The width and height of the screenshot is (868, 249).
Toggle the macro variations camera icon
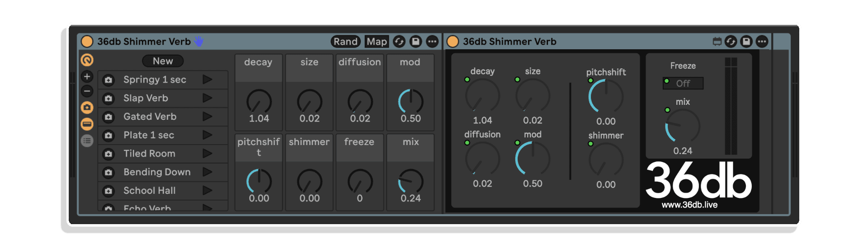[87, 108]
